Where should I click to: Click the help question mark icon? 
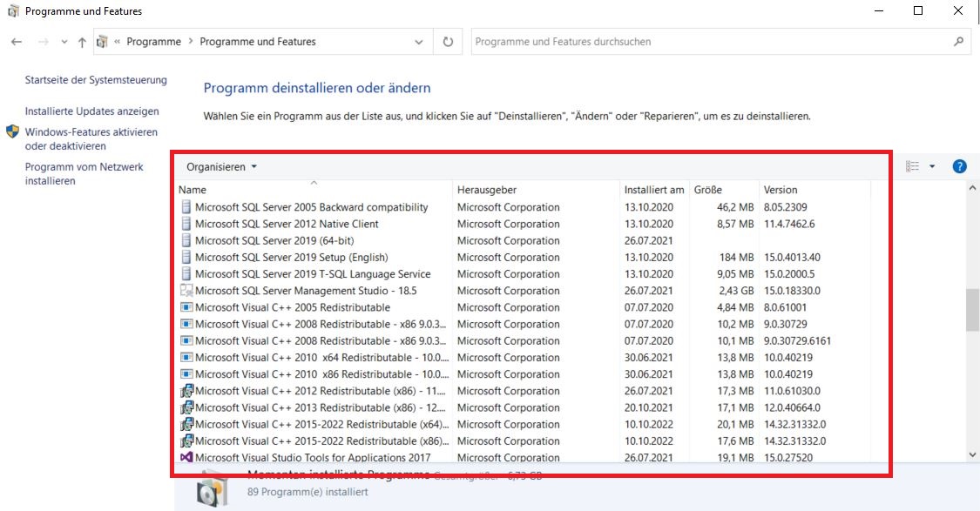click(x=959, y=166)
